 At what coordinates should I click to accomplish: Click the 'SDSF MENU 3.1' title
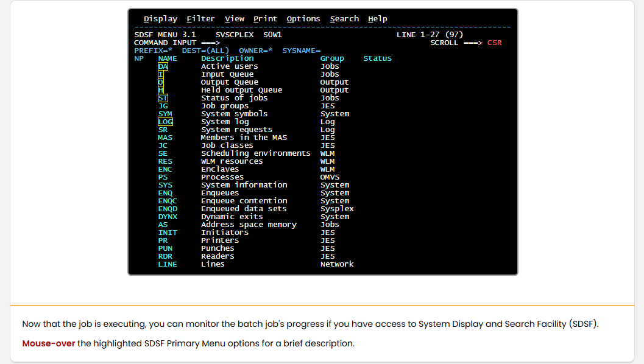[165, 35]
